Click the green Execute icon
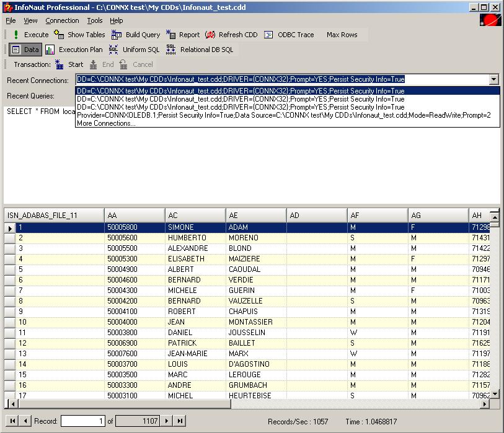Viewport: 504px width, 433px height. [x=15, y=34]
